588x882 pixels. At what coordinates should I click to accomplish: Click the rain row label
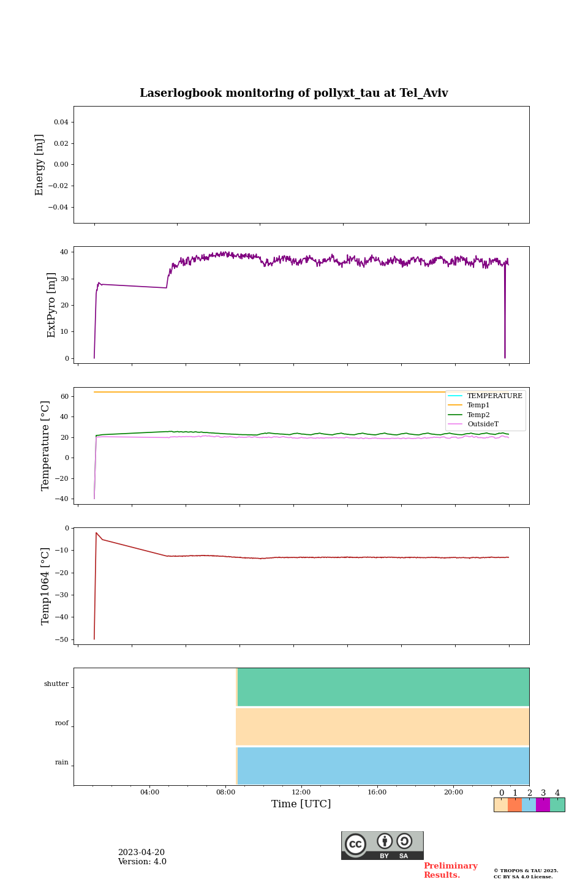pyautogui.click(x=62, y=763)
